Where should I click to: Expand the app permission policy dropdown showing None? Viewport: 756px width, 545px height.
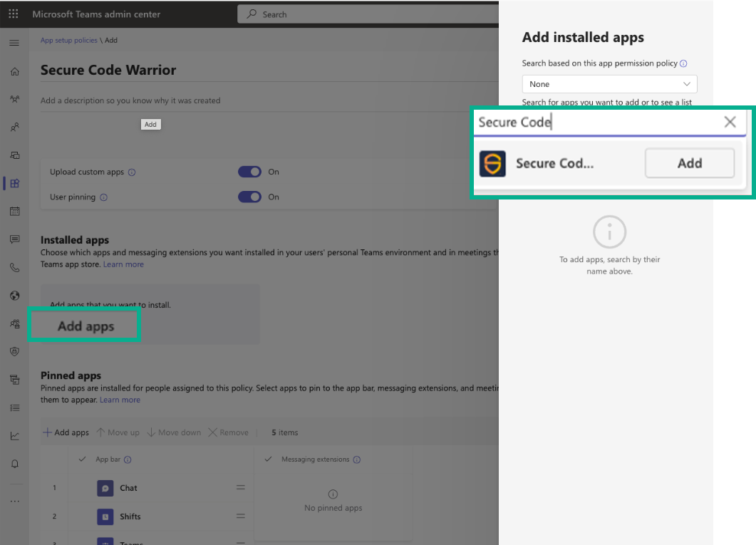[x=609, y=84]
